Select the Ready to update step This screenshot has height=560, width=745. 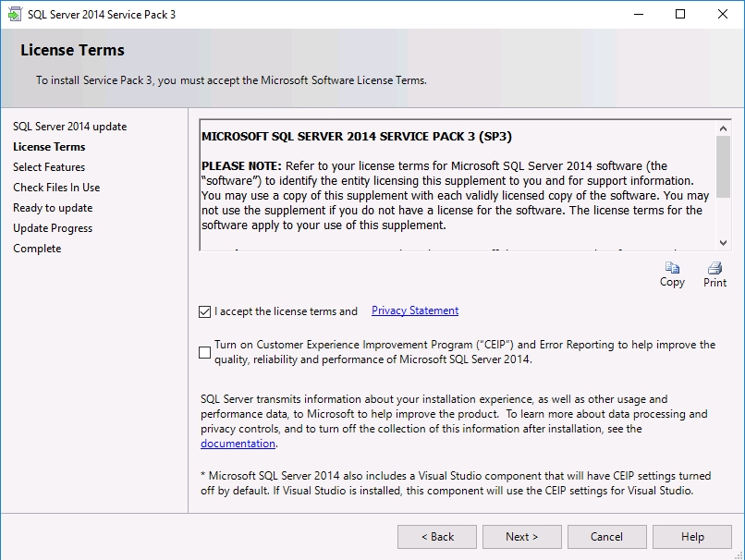[x=53, y=208]
